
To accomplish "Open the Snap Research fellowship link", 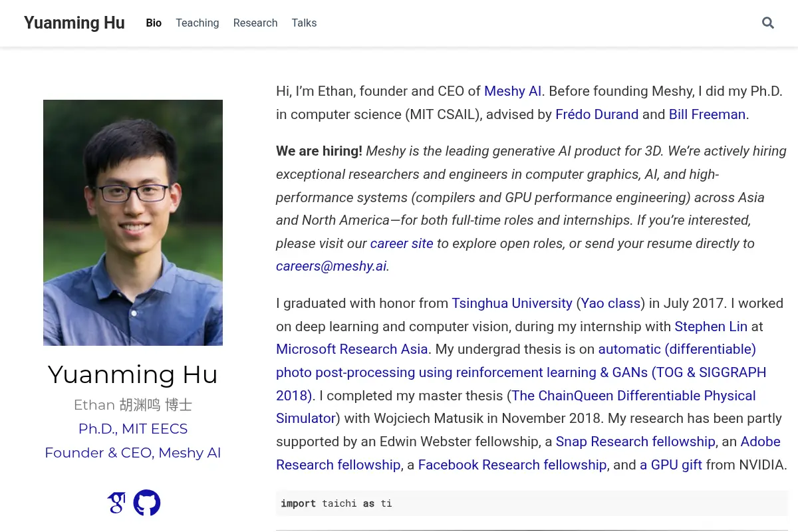I will (x=636, y=442).
